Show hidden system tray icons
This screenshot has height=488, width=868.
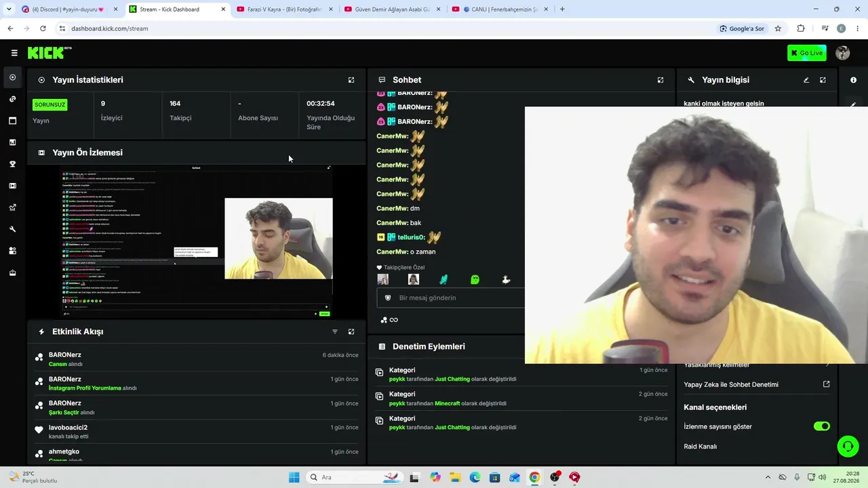[768, 477]
